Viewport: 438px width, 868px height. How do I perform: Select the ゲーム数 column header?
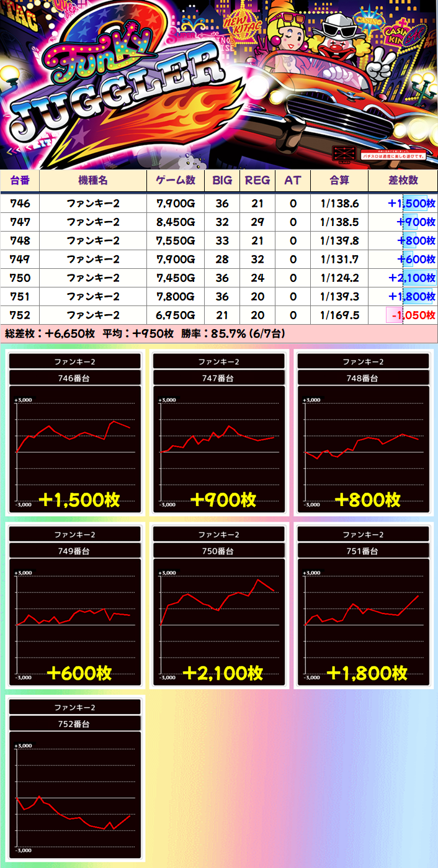click(176, 181)
